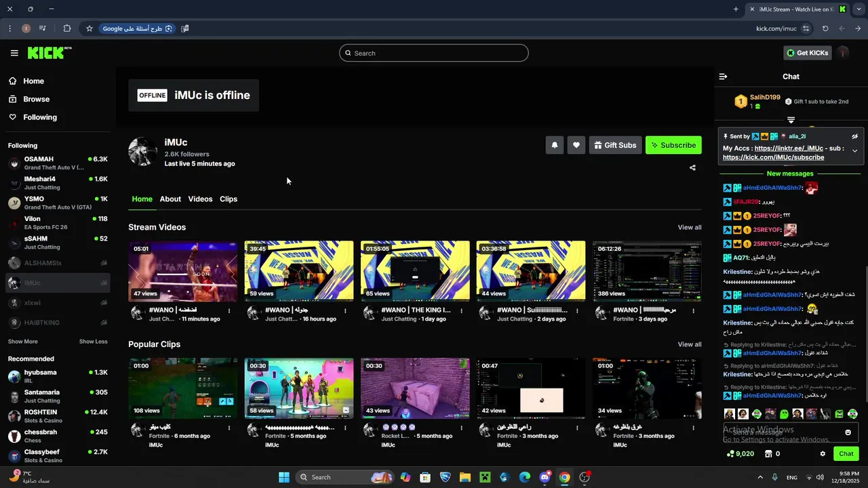Screen dimensions: 868x488
Task: Open the Clips tab
Action: [229, 199]
